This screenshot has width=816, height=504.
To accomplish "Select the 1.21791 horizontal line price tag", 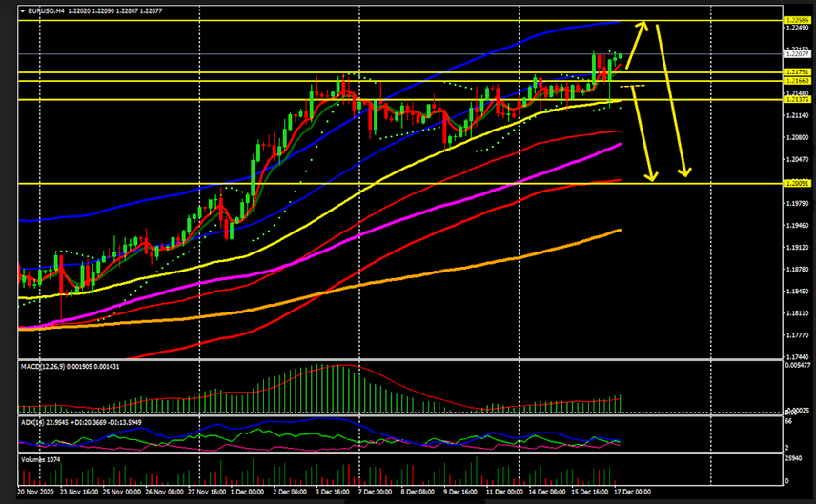I will 796,72.
